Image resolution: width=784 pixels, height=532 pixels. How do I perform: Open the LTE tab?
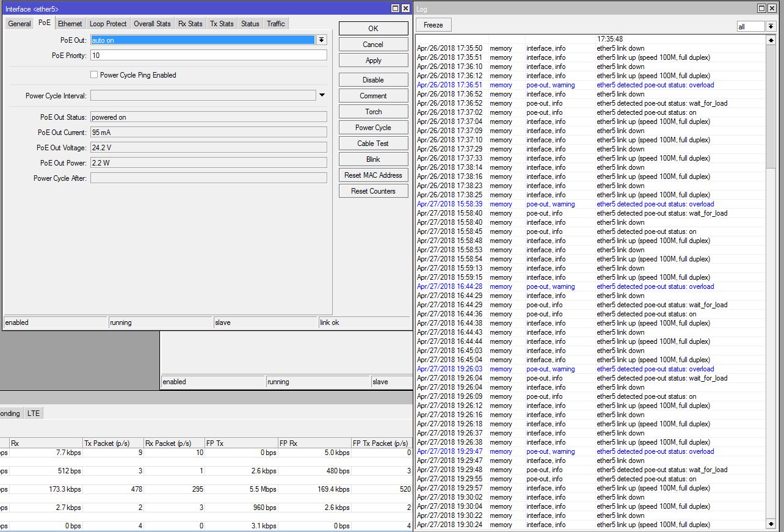coord(34,414)
